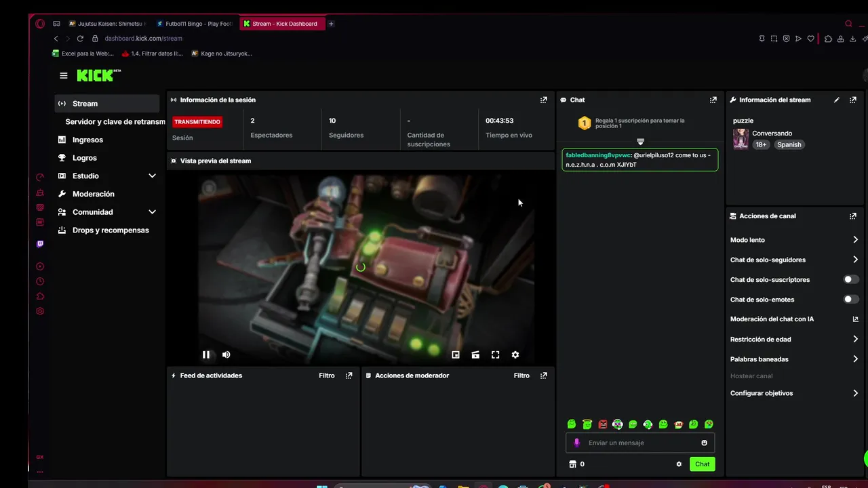
Task: Toggle Chat de solo-suscriptores switch
Action: point(851,279)
